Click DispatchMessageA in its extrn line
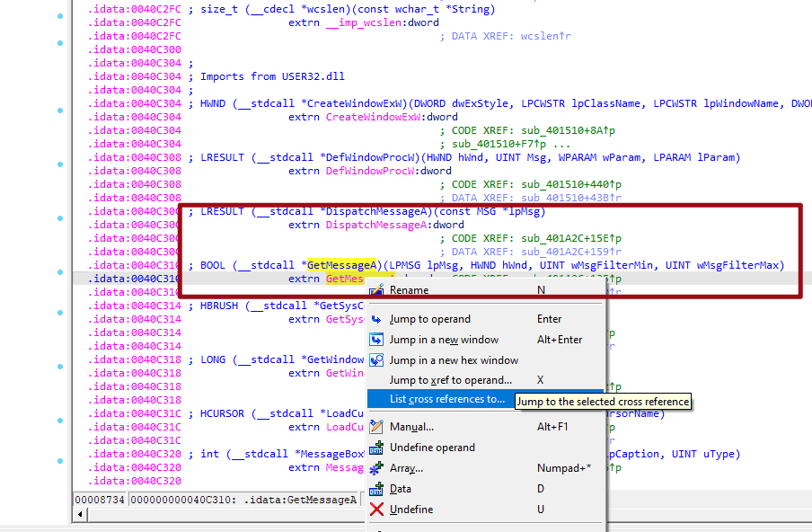Screen dimensions: 812x532 tap(376, 225)
